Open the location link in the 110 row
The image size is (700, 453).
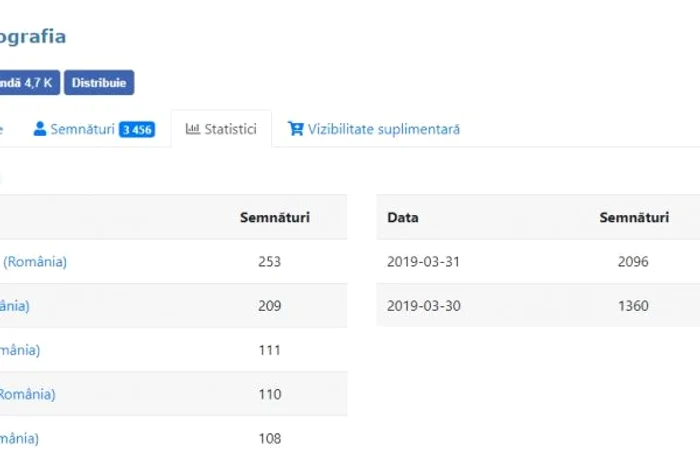pyautogui.click(x=27, y=394)
